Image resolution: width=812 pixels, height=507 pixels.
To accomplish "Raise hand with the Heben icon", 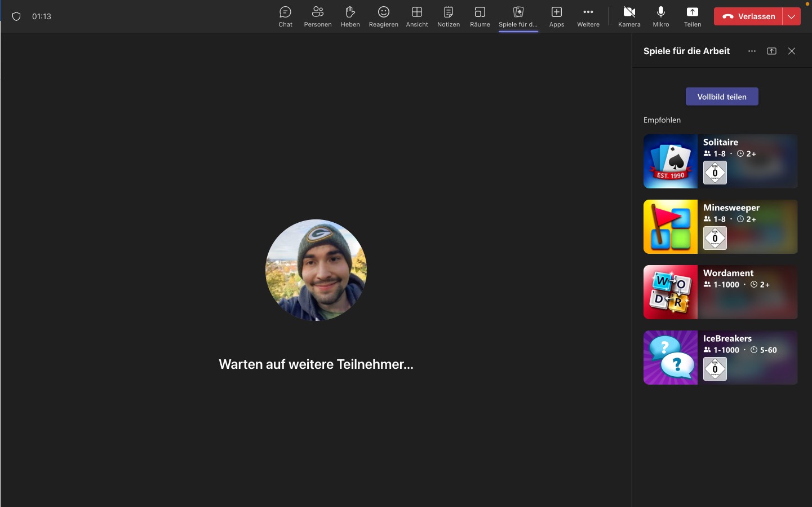I will tap(350, 16).
